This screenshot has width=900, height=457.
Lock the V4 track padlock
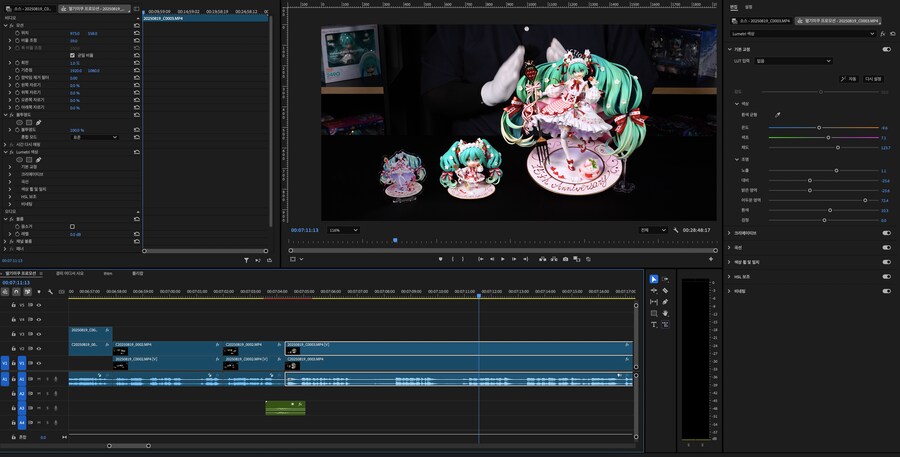[13, 319]
